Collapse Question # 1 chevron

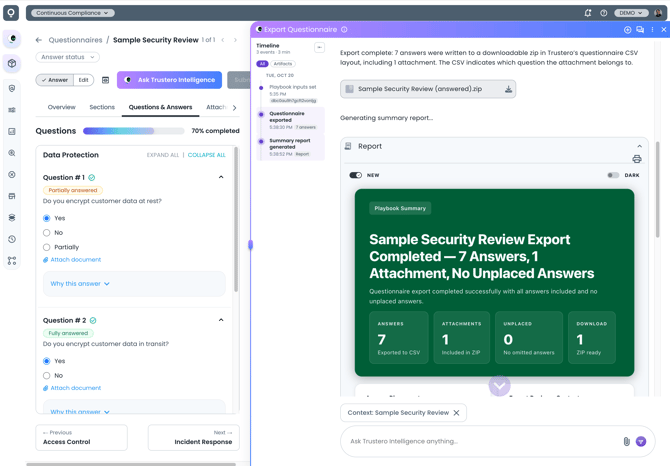coord(221,177)
